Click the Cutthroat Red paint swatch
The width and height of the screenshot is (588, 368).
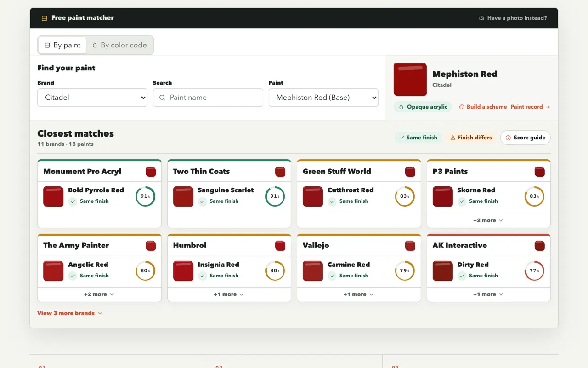click(x=313, y=196)
